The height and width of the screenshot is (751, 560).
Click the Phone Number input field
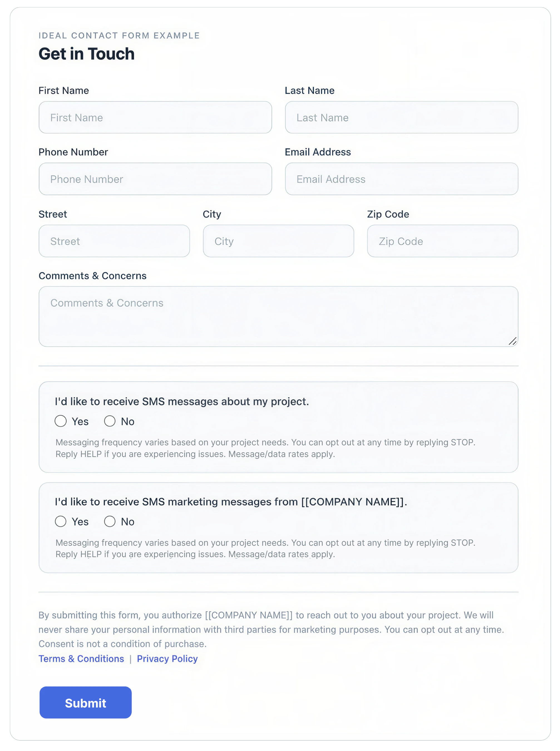[x=155, y=179]
